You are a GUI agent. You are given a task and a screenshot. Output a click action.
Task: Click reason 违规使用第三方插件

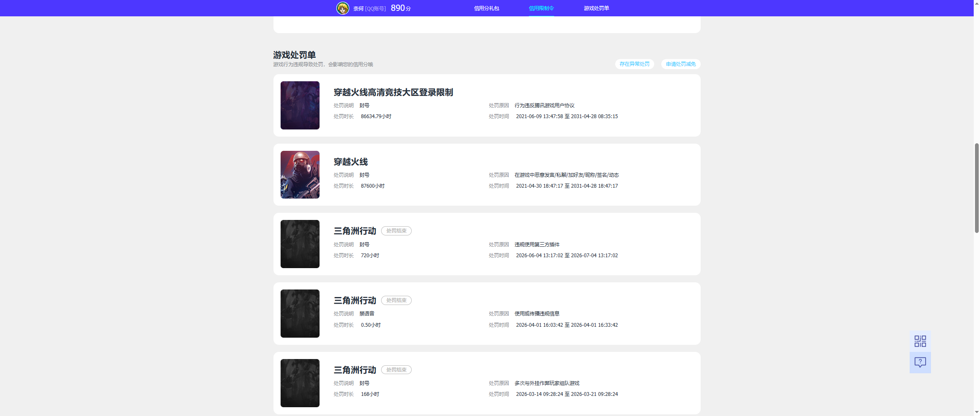537,245
